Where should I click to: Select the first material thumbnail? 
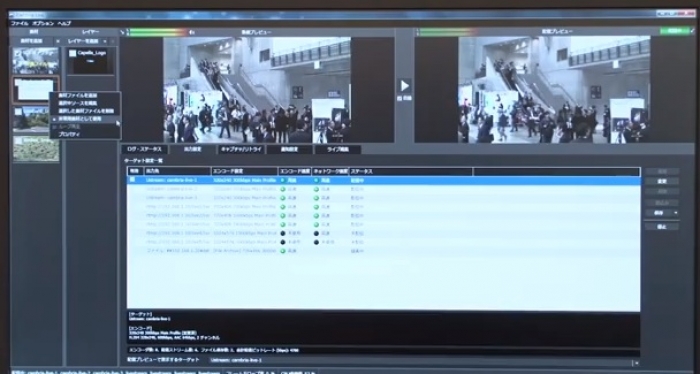point(35,61)
